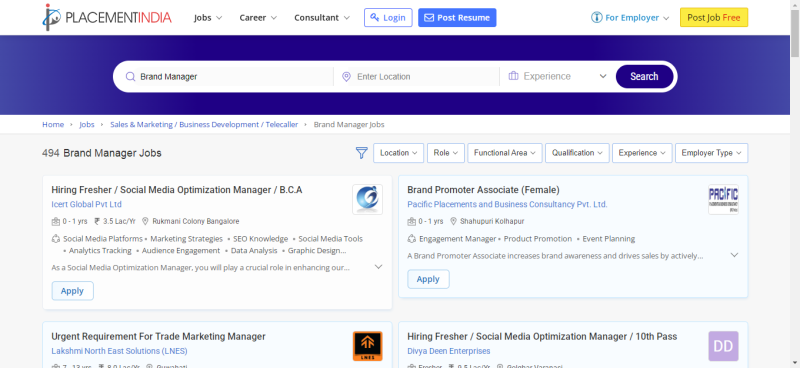Expand the Role filter dropdown
This screenshot has height=368, width=800.
click(446, 153)
